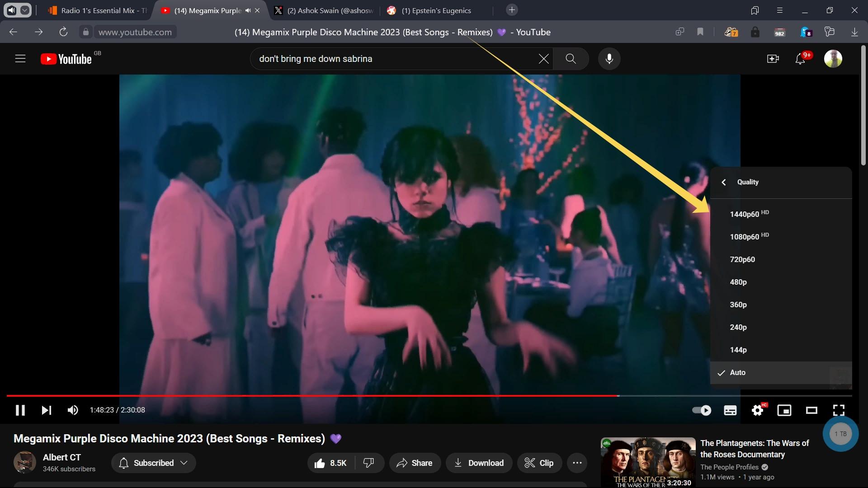Expand the Subscribed notification dropdown
This screenshot has width=868, height=488.
[154, 463]
